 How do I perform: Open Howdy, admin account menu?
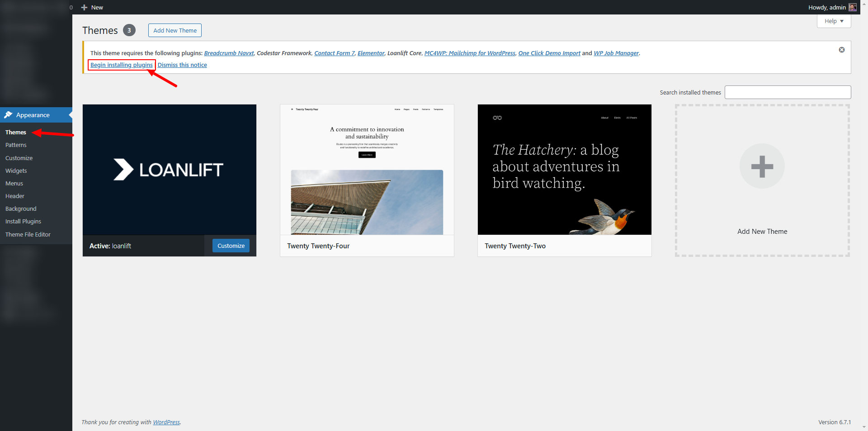pyautogui.click(x=826, y=7)
